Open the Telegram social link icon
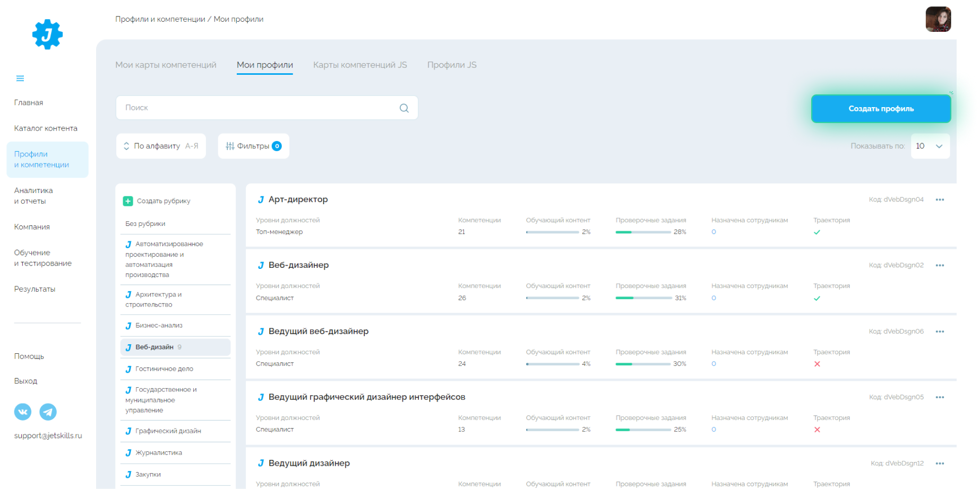 48,412
